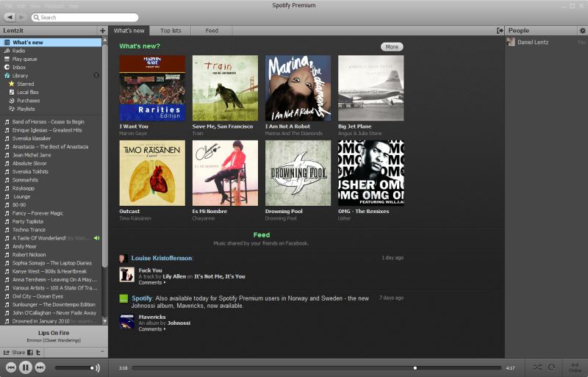
Task: Expand comments under Lily Allen track
Action: [152, 282]
